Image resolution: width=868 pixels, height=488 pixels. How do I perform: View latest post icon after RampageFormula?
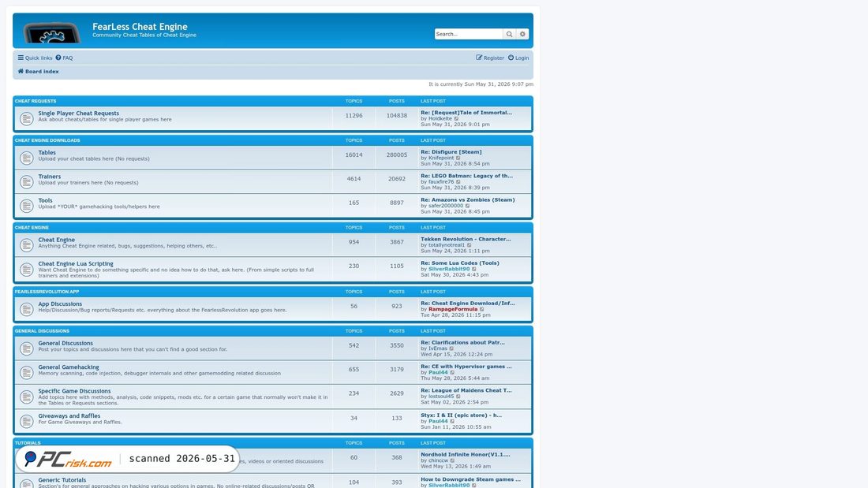click(482, 309)
